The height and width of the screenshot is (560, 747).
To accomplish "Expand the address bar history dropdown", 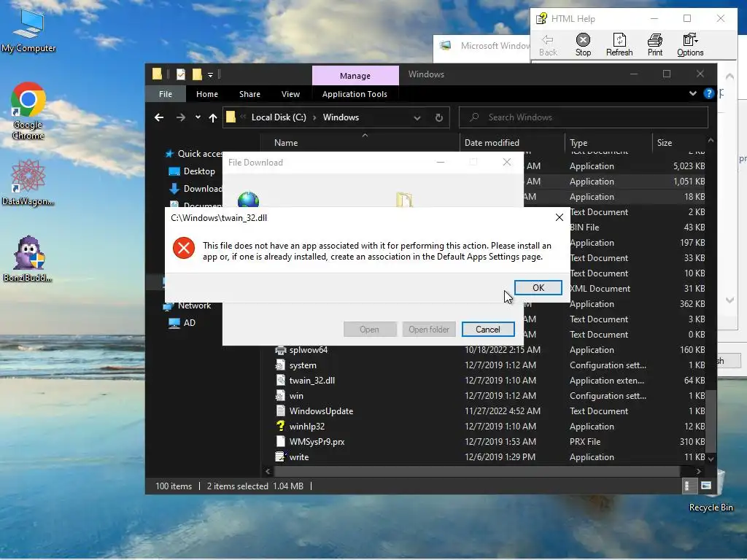I will pos(417,117).
